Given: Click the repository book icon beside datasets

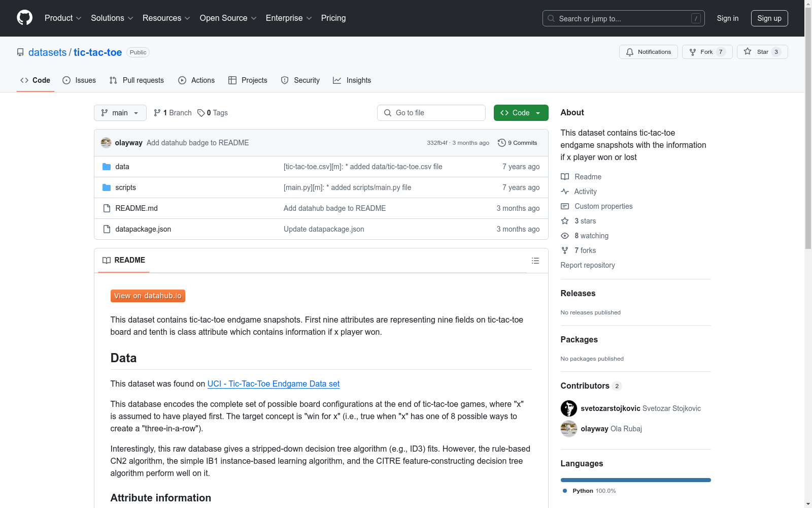Looking at the screenshot, I should click(20, 52).
